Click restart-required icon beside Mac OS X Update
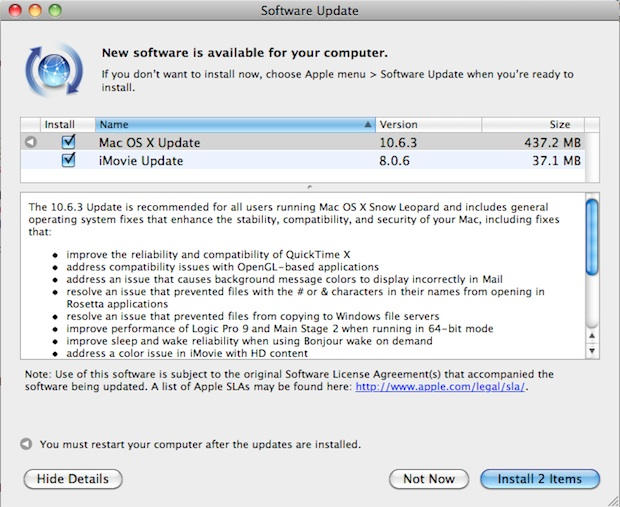This screenshot has height=507, width=620. [x=31, y=143]
